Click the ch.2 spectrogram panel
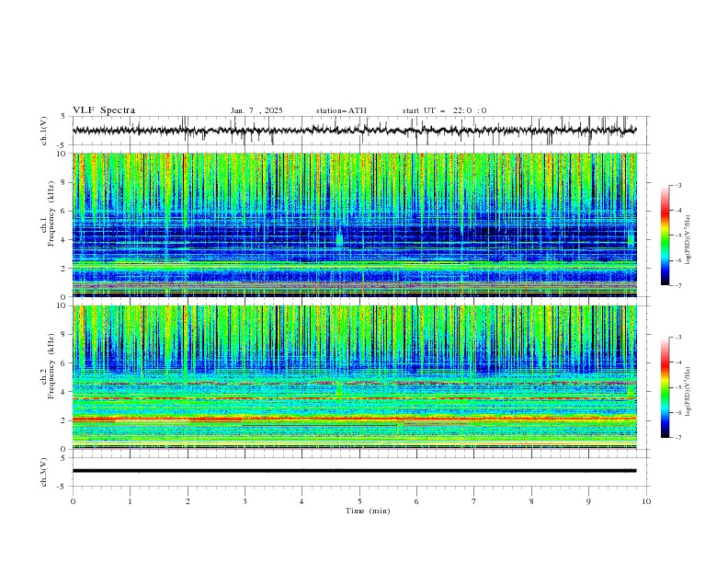The image size is (728, 563). (x=354, y=377)
